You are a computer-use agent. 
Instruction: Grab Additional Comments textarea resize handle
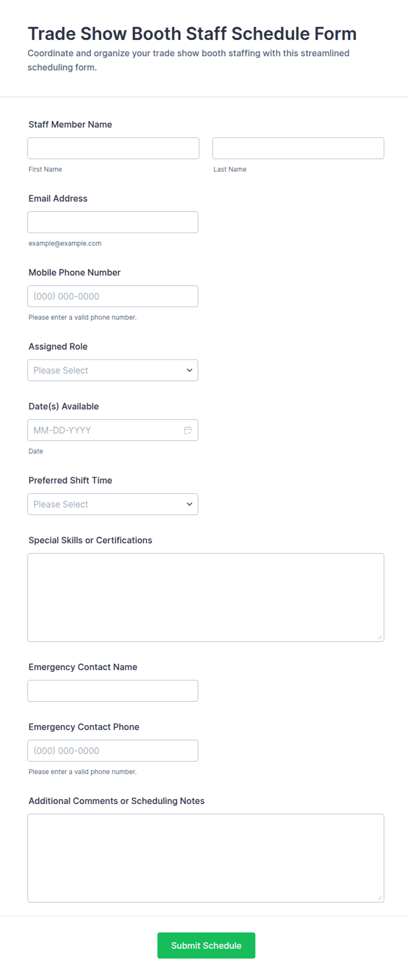coord(379,898)
